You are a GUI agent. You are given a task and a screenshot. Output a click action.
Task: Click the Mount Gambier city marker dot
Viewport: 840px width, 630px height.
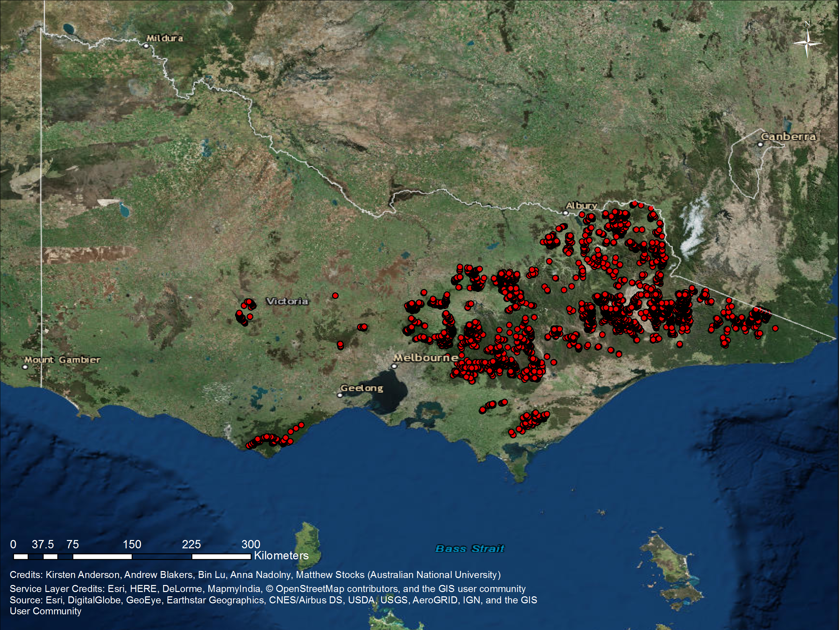coord(25,367)
